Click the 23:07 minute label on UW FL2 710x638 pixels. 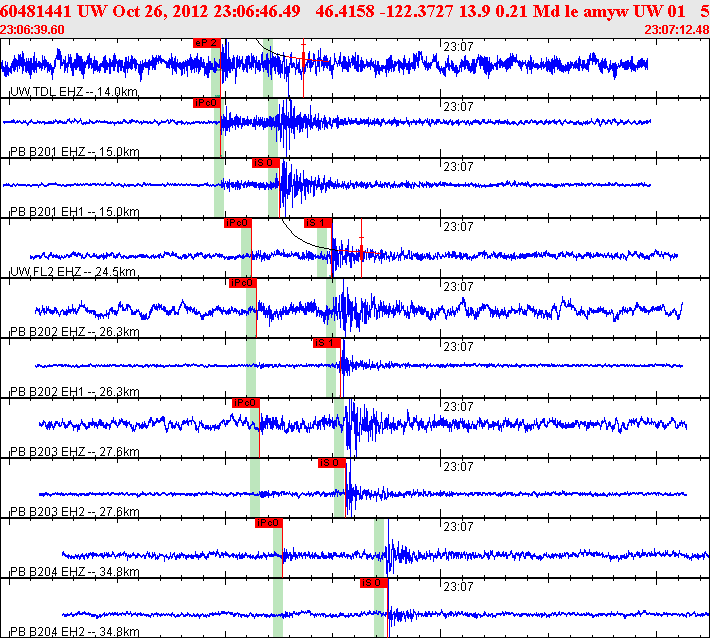[x=458, y=227]
